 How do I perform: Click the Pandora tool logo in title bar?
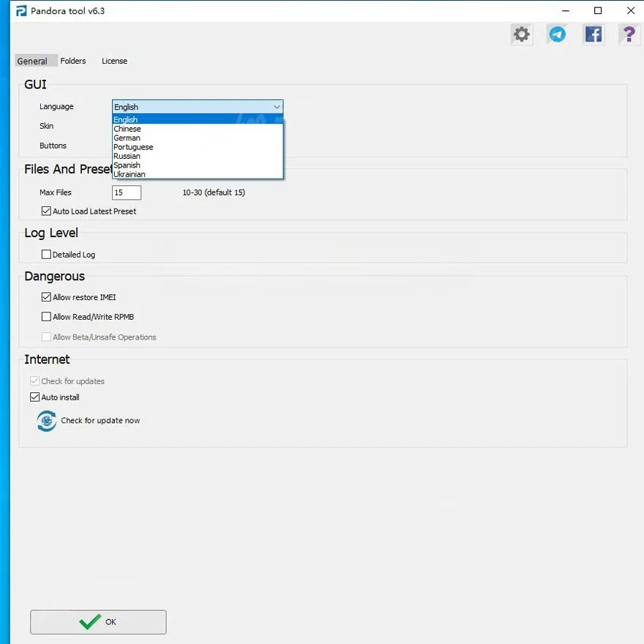21,11
